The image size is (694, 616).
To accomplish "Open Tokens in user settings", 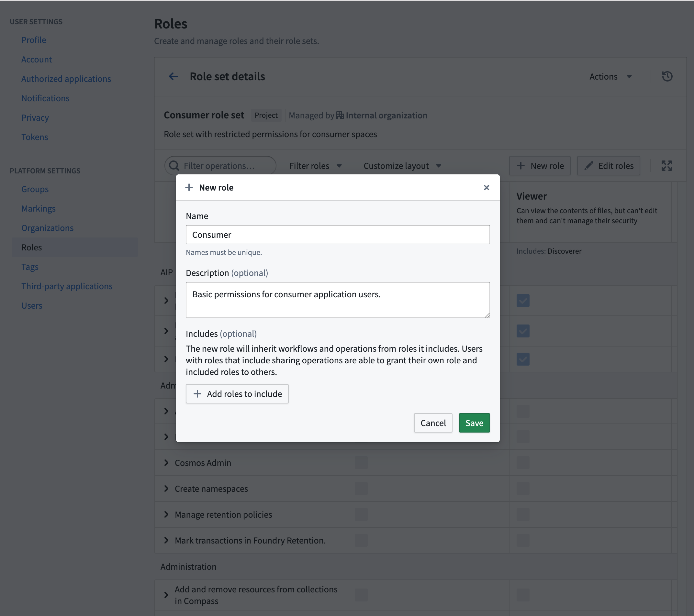I will 35,137.
